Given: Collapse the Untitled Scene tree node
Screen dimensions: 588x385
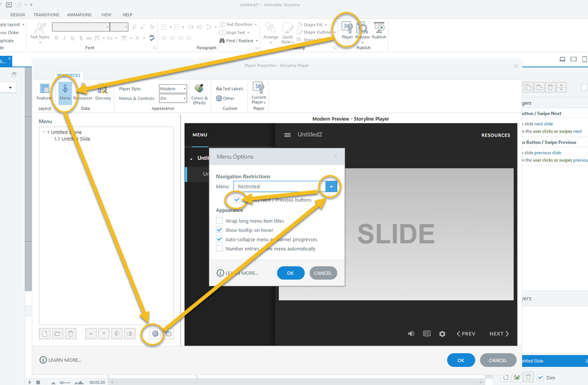Looking at the screenshot, I should click(x=44, y=132).
